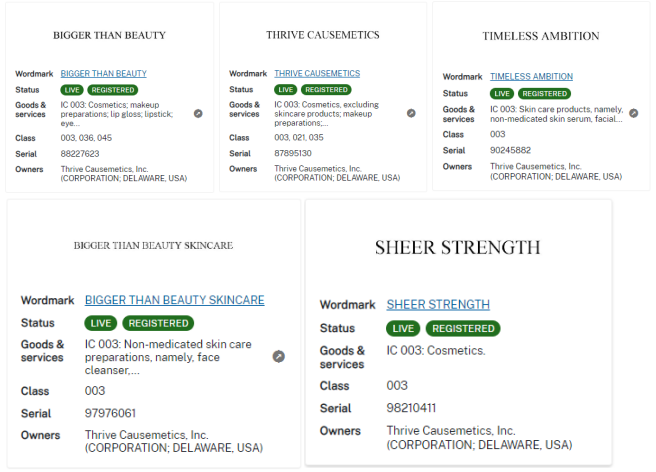This screenshot has width=656, height=472.
Task: Follow the THRIVE CAUSEMETICS wordmark link
Action: (x=317, y=73)
